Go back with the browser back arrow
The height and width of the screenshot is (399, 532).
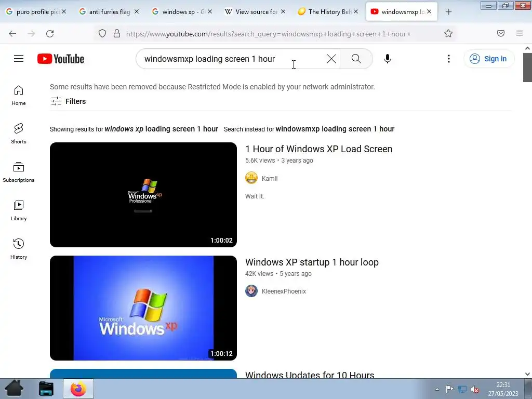coord(12,33)
